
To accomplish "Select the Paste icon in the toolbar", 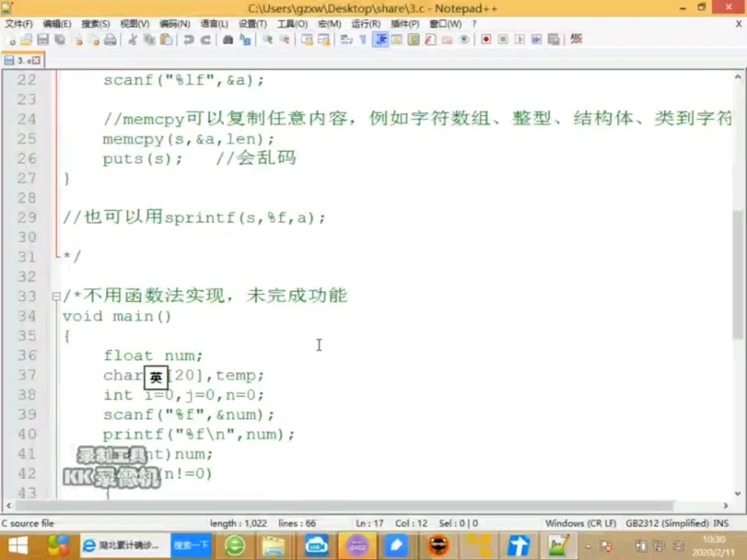I will (165, 40).
